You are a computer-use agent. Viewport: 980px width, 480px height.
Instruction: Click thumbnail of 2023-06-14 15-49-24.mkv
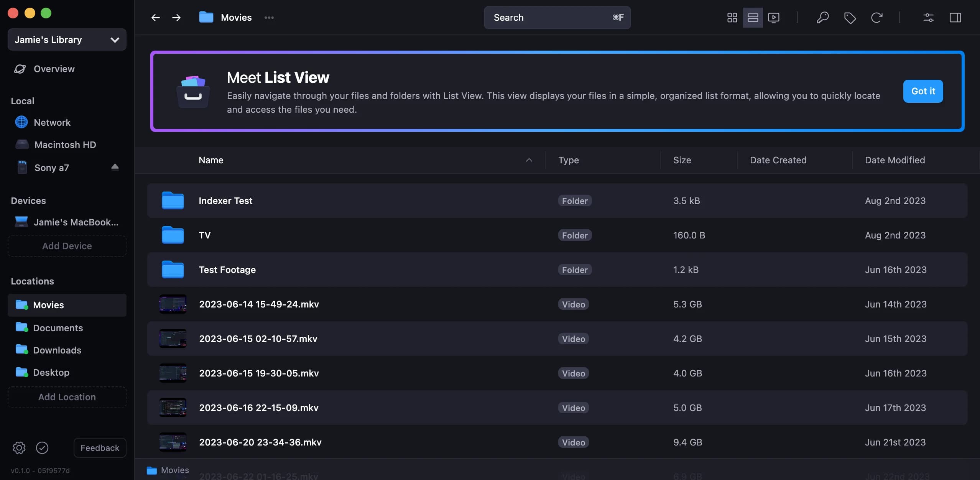point(173,304)
